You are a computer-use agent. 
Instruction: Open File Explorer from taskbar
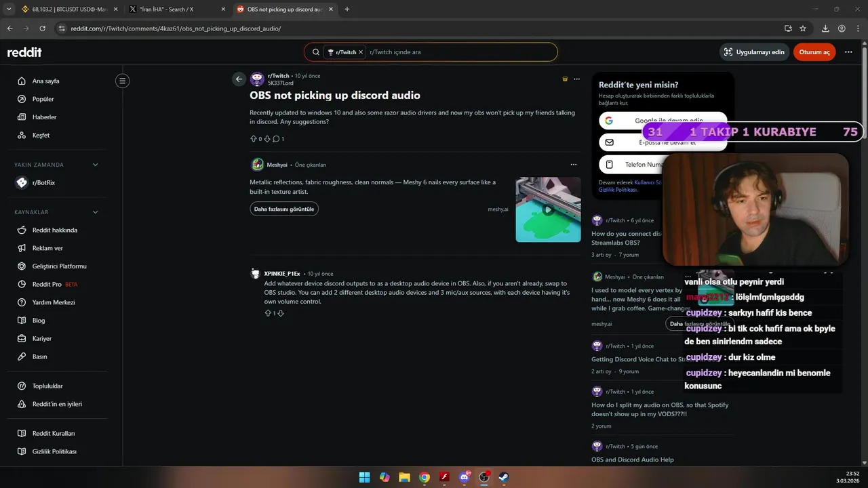(x=404, y=477)
